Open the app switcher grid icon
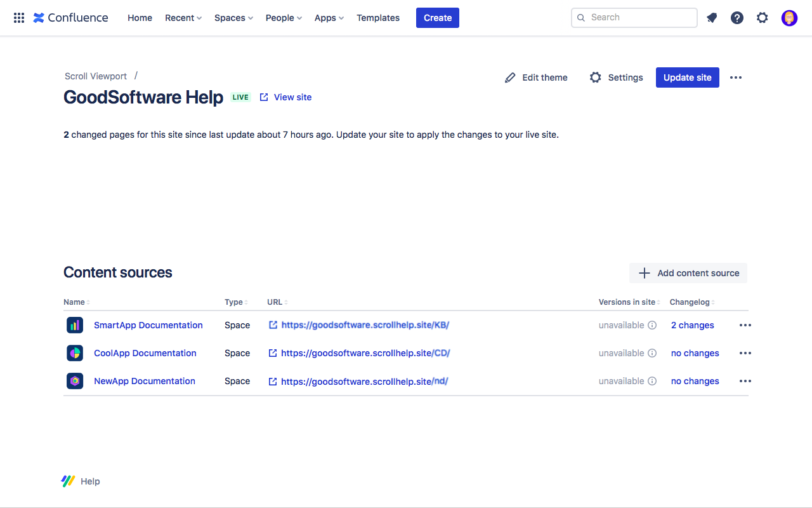Screen dimensions: 812x508 [19, 18]
